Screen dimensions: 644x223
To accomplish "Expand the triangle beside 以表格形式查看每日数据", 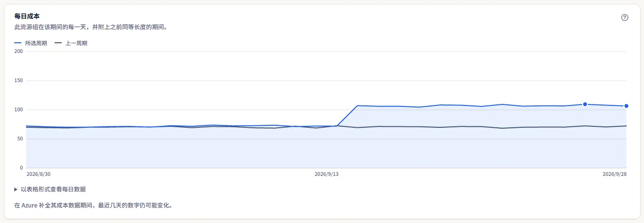I will click(x=16, y=189).
